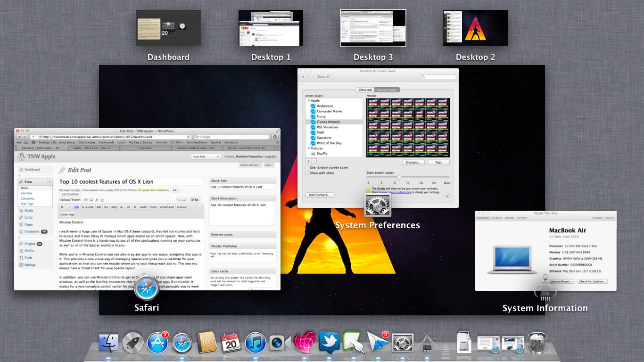Screen dimensions: 644x362
Task: Collapse the Posts menu arrow in WordPress sidebar
Action: 50,181
